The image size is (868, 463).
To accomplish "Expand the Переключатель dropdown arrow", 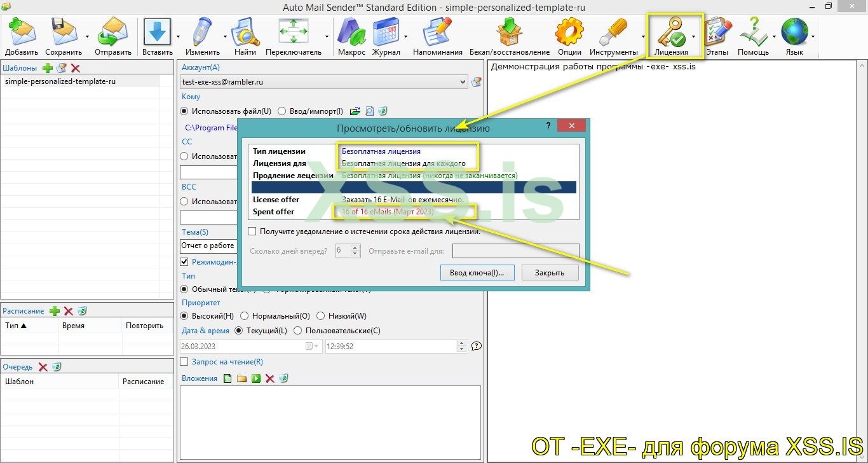I will tap(327, 37).
